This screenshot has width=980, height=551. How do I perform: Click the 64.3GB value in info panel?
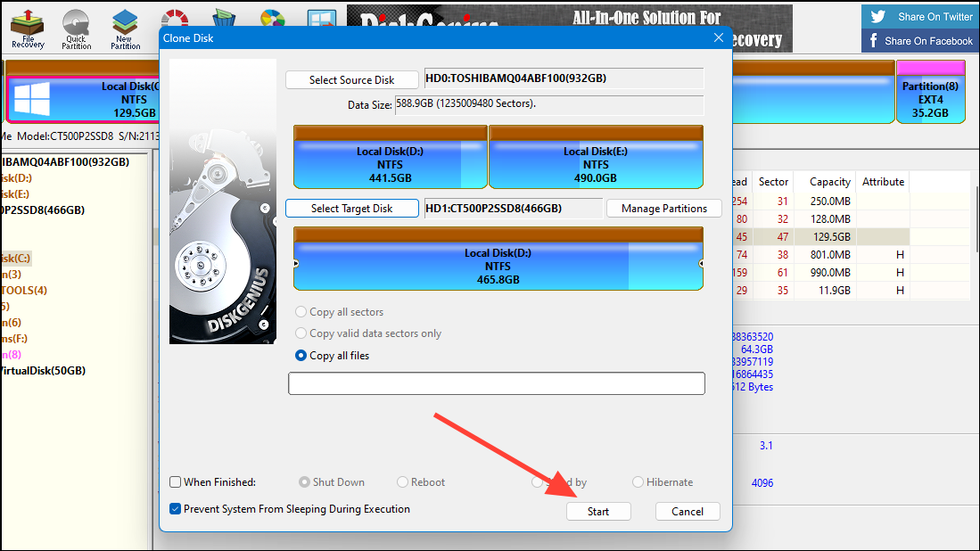tap(757, 350)
